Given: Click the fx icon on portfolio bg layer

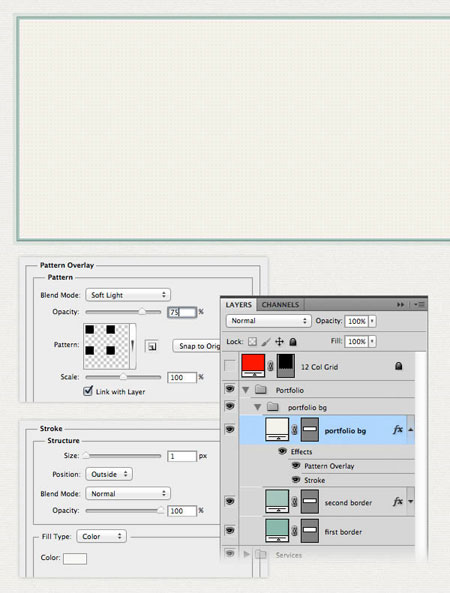Looking at the screenshot, I should click(397, 430).
